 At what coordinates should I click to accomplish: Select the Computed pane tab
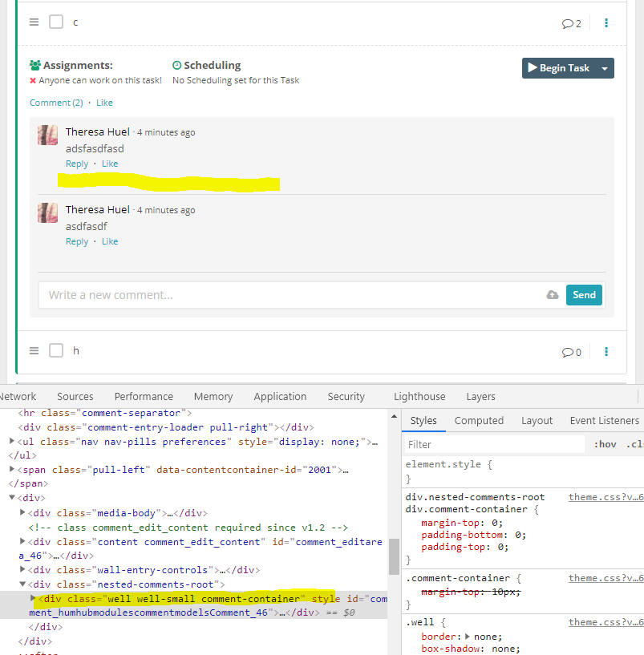click(x=479, y=421)
